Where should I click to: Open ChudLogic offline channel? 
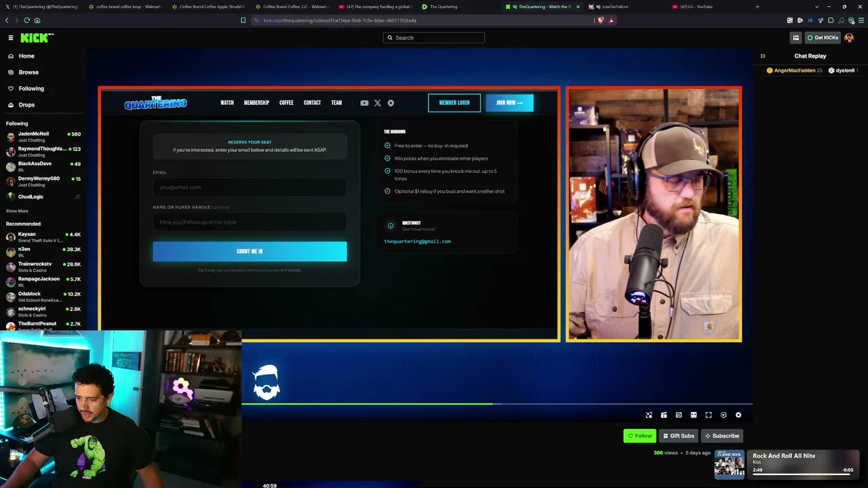[43, 197]
